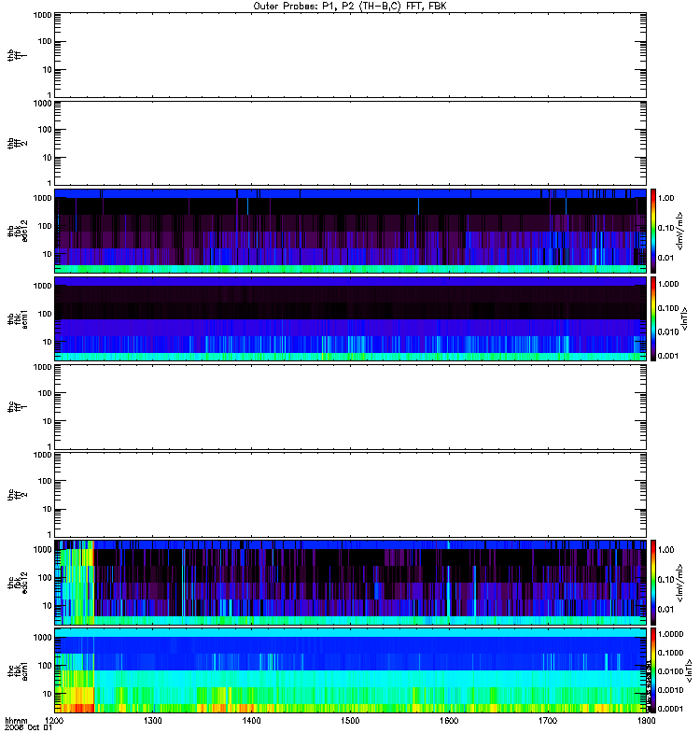
Task: Click the color bar beside thc fbk edc12
Action: (653, 582)
